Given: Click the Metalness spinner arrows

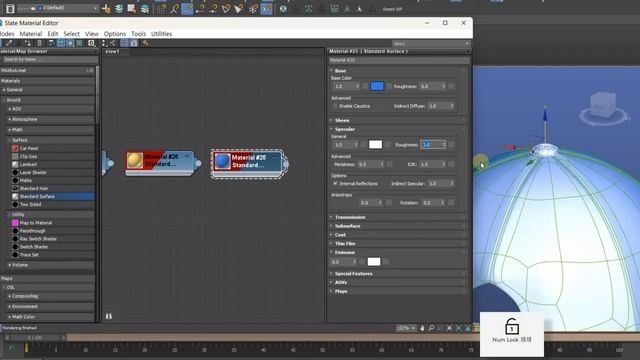Looking at the screenshot, I should click(x=382, y=164).
